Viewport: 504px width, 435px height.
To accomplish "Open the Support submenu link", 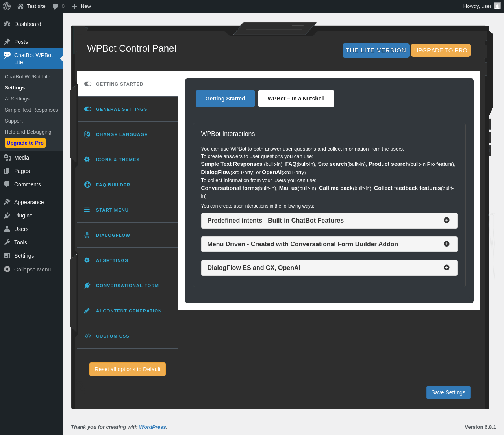I will pos(14,121).
